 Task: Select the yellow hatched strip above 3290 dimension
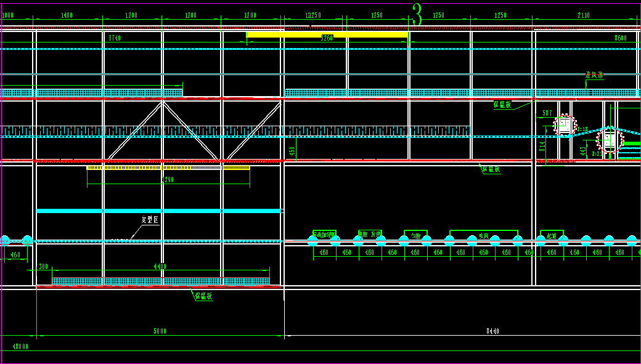168,168
